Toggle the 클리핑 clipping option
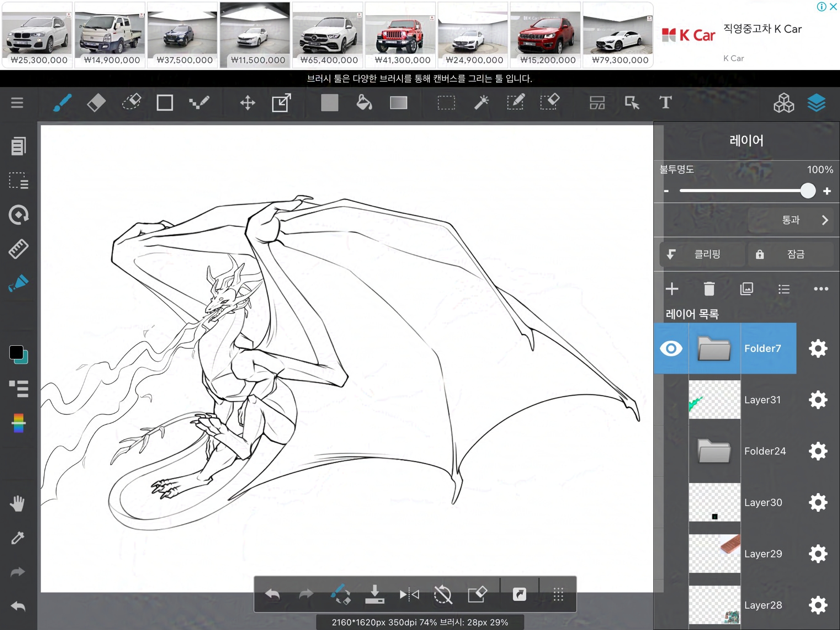Image resolution: width=840 pixels, height=630 pixels. pyautogui.click(x=702, y=254)
